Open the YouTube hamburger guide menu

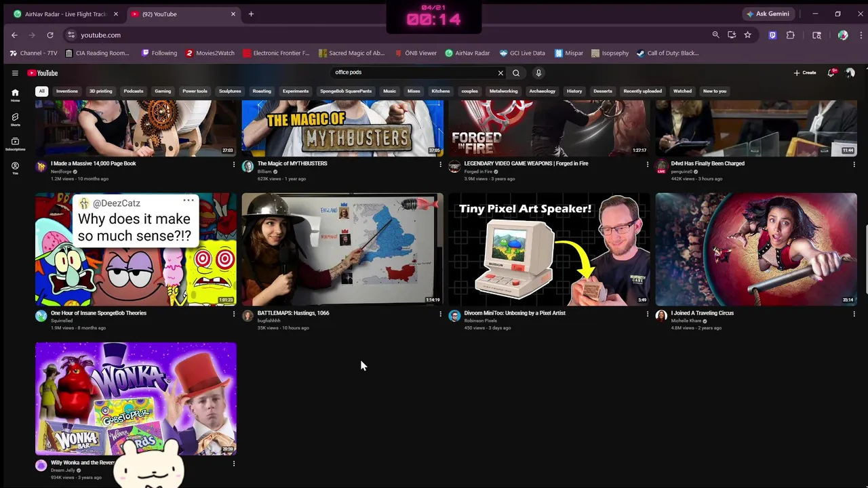pyautogui.click(x=15, y=73)
